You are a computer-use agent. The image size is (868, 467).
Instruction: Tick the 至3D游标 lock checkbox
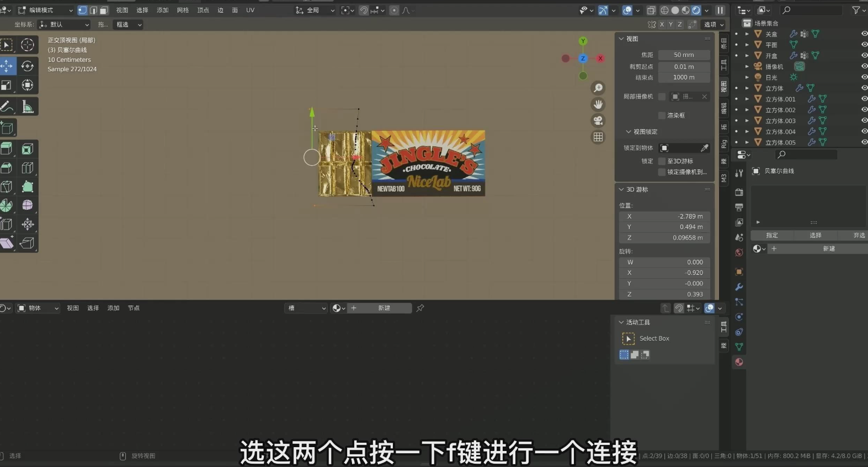[x=662, y=161]
